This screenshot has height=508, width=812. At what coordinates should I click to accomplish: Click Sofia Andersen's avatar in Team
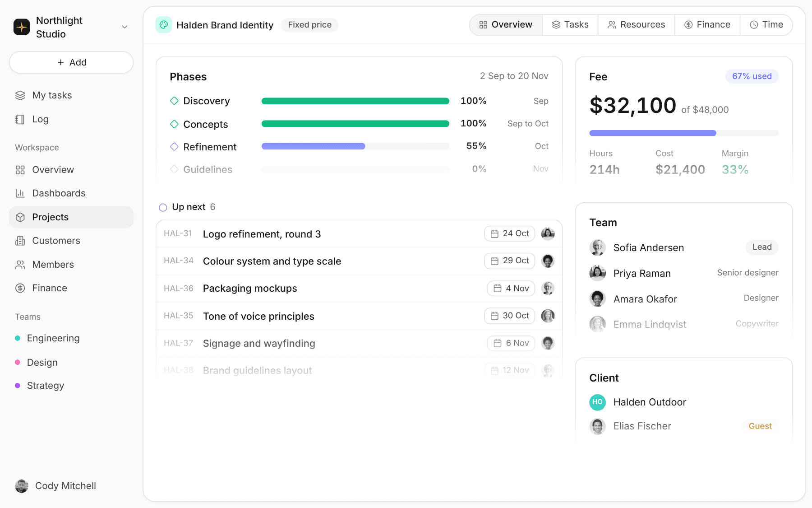pos(597,247)
